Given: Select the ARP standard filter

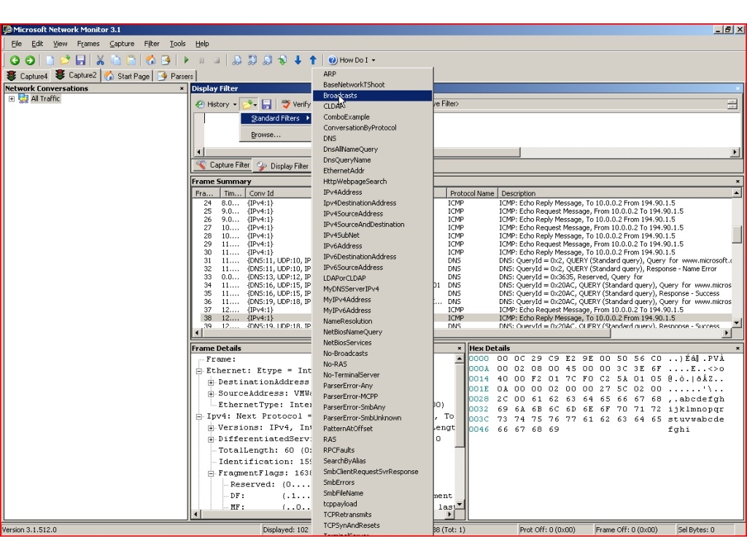Looking at the screenshot, I should coord(373,74).
